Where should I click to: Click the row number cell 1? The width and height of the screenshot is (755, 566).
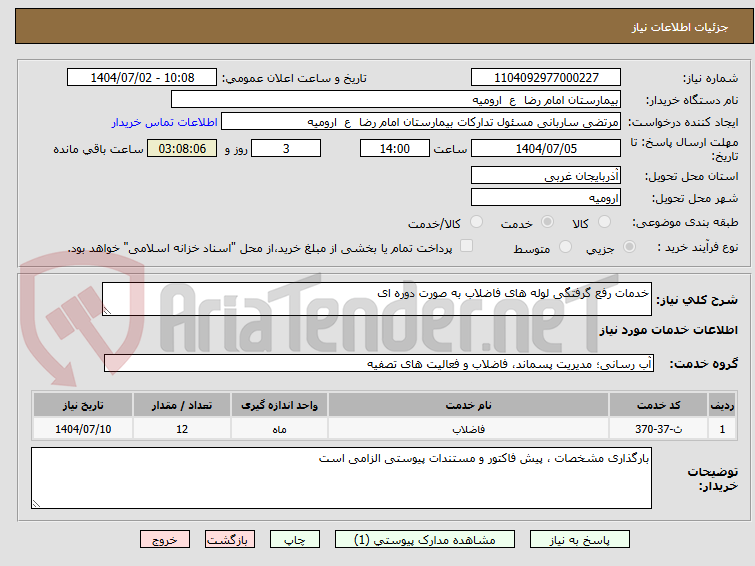[722, 429]
